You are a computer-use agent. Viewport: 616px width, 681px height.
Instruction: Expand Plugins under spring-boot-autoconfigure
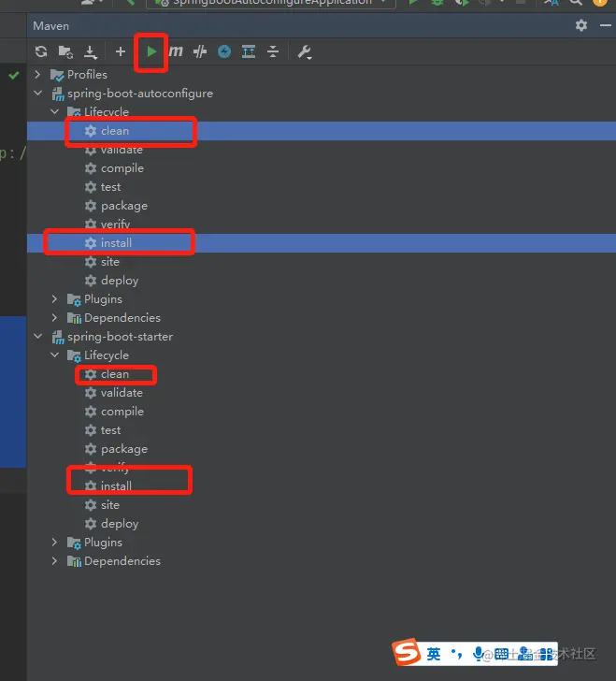[x=55, y=298]
